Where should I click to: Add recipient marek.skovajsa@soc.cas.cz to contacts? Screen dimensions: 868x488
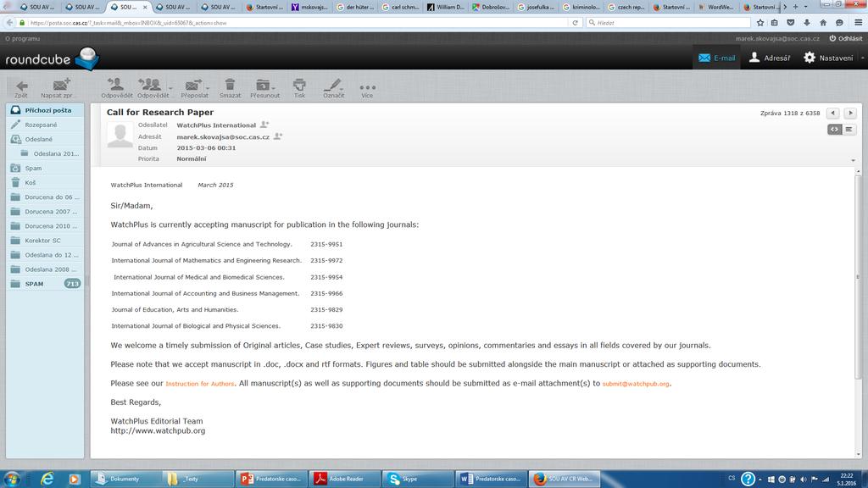point(278,136)
